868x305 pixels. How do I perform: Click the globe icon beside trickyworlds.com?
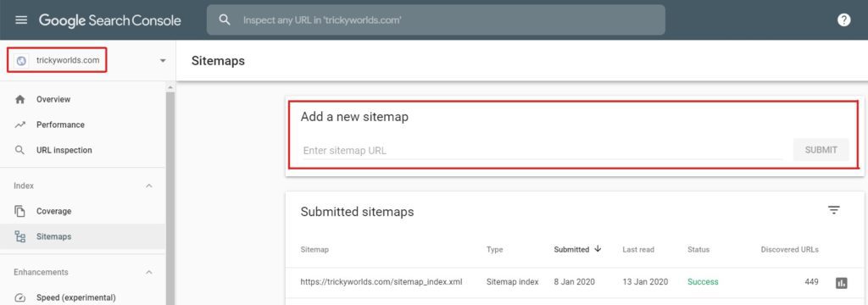pyautogui.click(x=21, y=61)
